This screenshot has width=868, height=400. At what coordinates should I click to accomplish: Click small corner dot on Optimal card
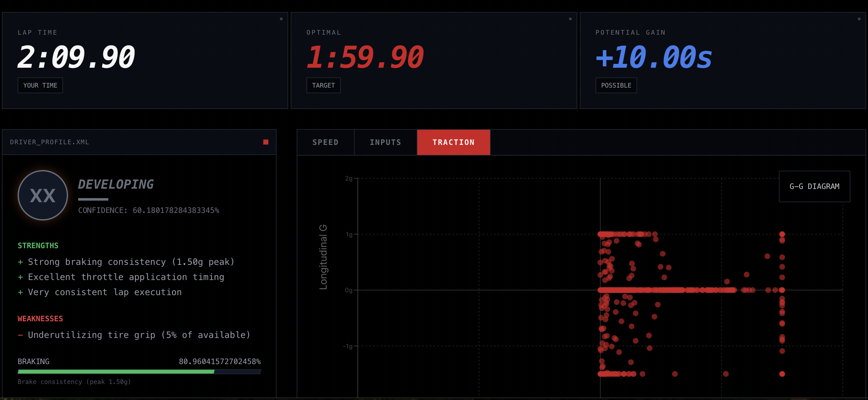pos(570,19)
